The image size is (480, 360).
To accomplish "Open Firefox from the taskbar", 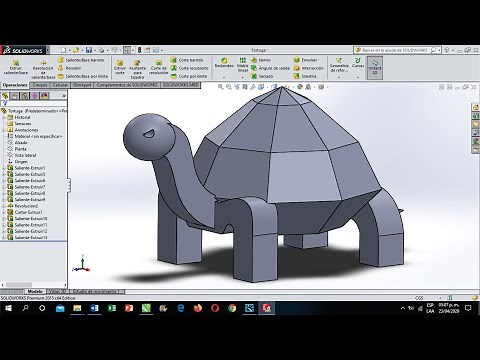I will click(198, 308).
